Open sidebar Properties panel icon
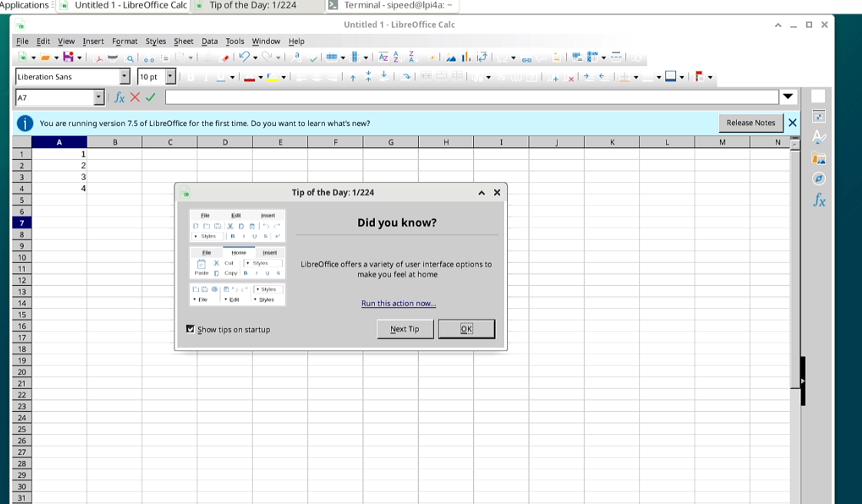The width and height of the screenshot is (862, 504). tap(818, 116)
